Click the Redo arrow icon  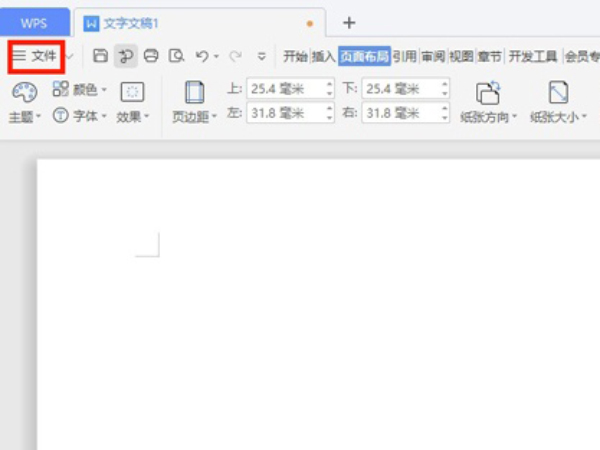click(x=237, y=56)
